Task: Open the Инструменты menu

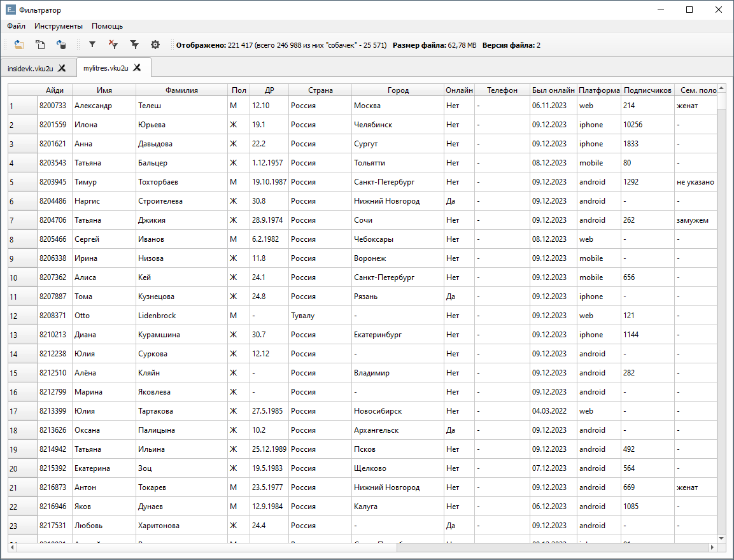Action: (59, 26)
